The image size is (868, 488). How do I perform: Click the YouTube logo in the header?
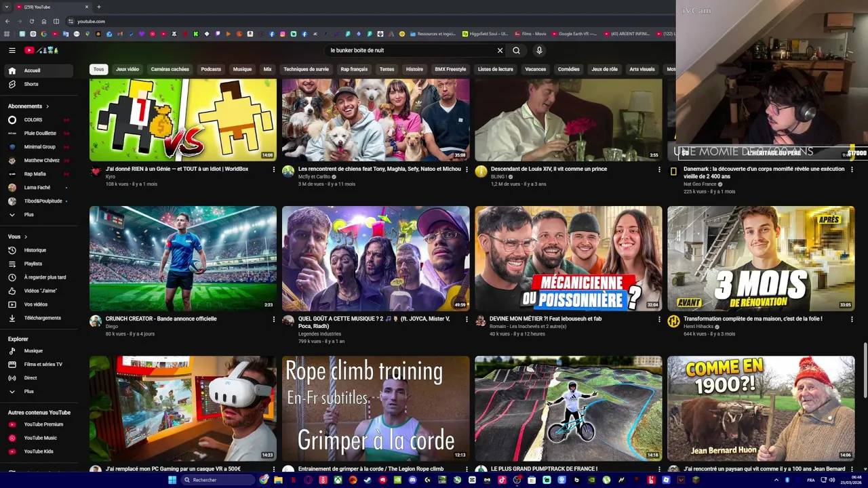click(41, 50)
